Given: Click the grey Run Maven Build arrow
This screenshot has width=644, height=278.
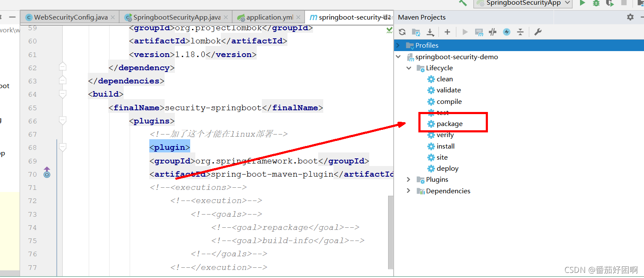Looking at the screenshot, I should tap(465, 32).
